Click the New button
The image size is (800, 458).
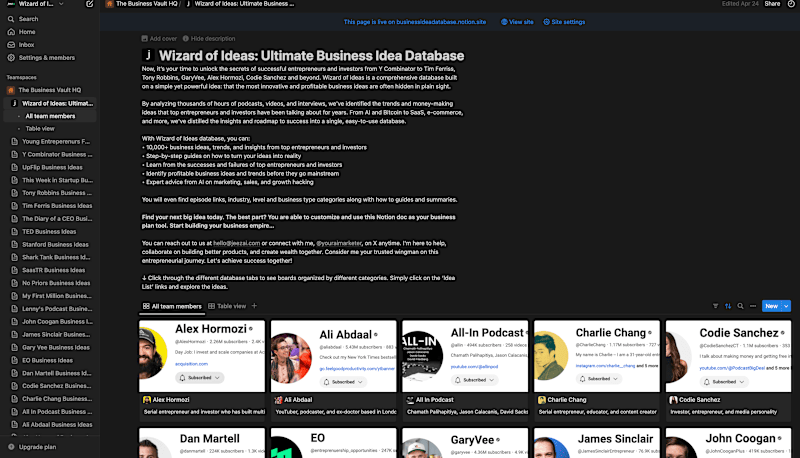771,306
